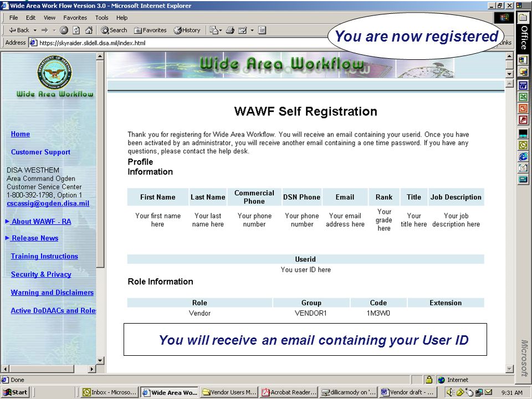Switch to dillicarmody taskbar button
Viewport: 532px width, 399px height.
point(349,392)
